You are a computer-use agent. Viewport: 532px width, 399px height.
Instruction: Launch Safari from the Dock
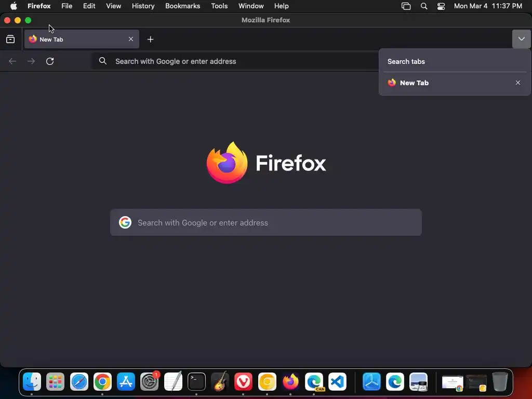79,382
